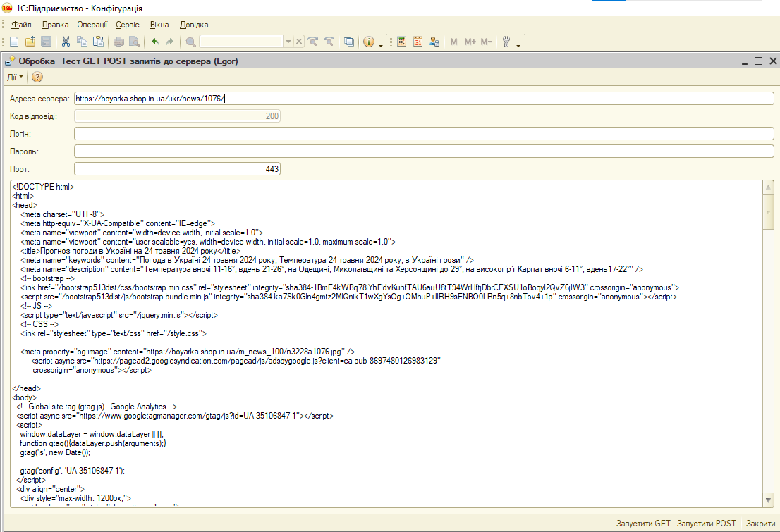Viewport: 780px width, 532px height.
Task: Click the <!DOCTYPE html> line
Action: [43, 187]
